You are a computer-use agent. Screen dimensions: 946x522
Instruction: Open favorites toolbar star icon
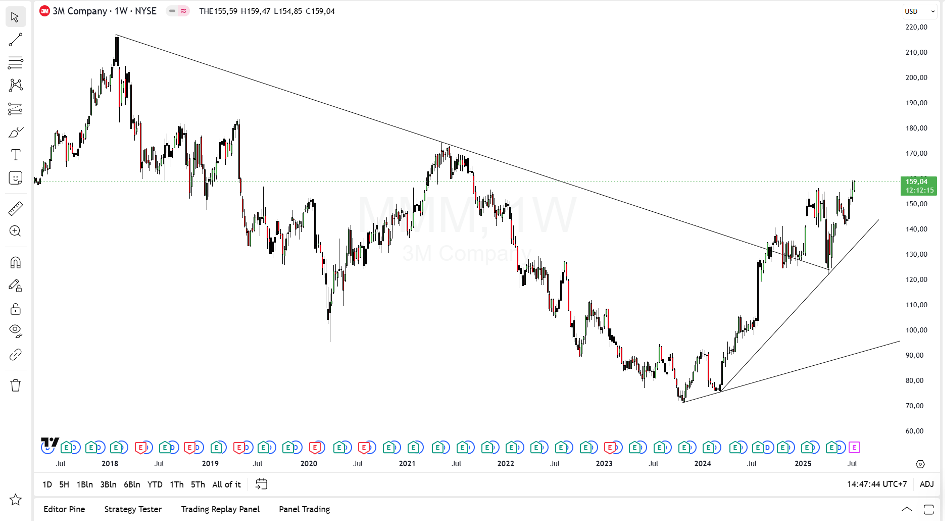click(x=15, y=500)
